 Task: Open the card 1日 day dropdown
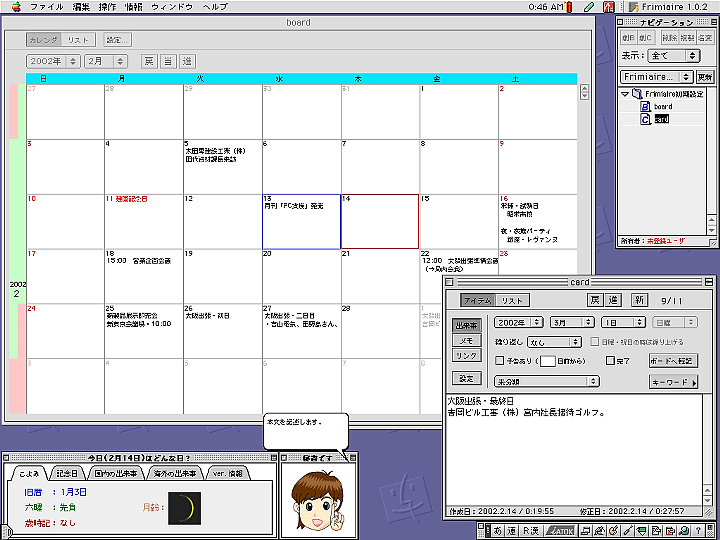(x=624, y=322)
